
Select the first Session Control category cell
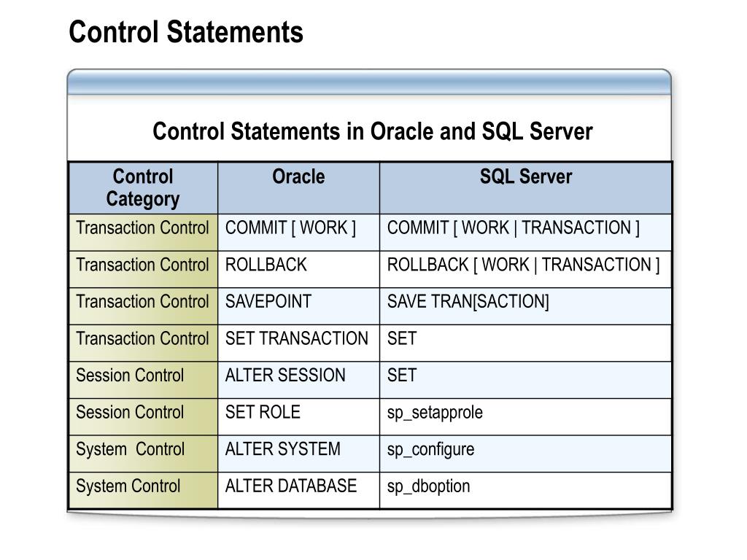(143, 380)
